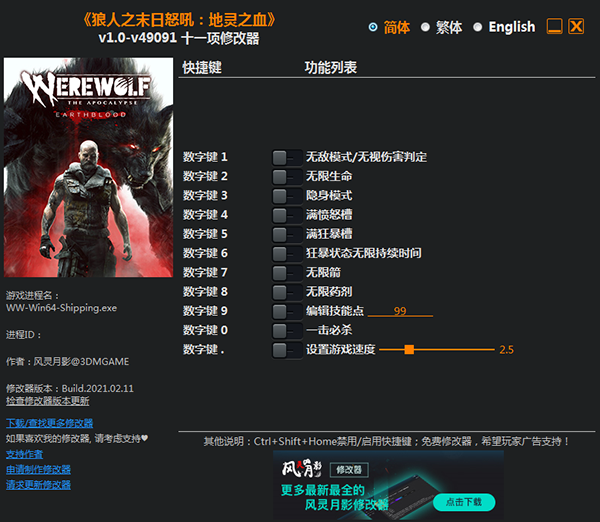The width and height of the screenshot is (600, 522).
Task: Click 支持作者 link
Action: coord(24,454)
